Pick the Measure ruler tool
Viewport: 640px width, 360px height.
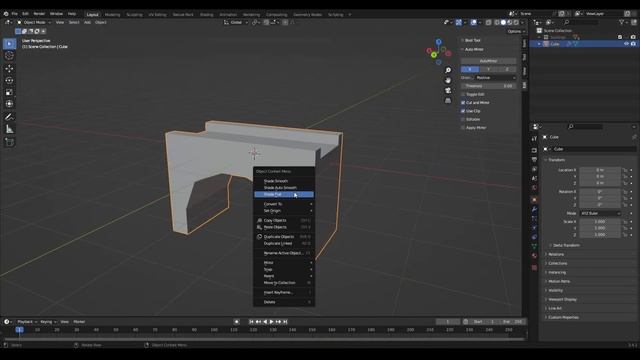pos(9,129)
